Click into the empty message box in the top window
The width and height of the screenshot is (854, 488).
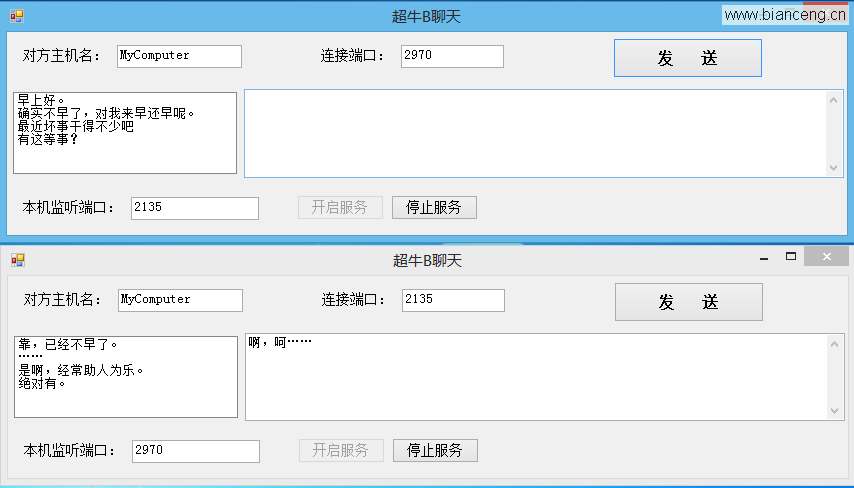(x=536, y=133)
